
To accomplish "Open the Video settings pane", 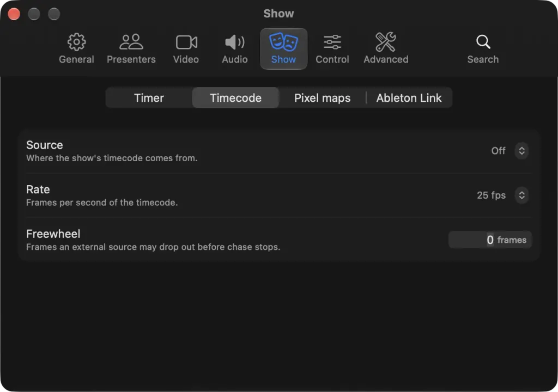I will pos(186,49).
